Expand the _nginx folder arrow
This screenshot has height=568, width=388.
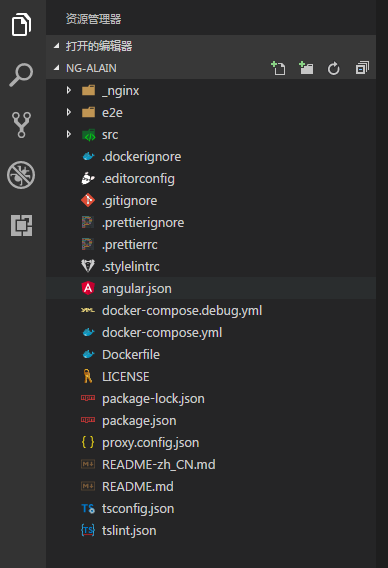coord(69,90)
